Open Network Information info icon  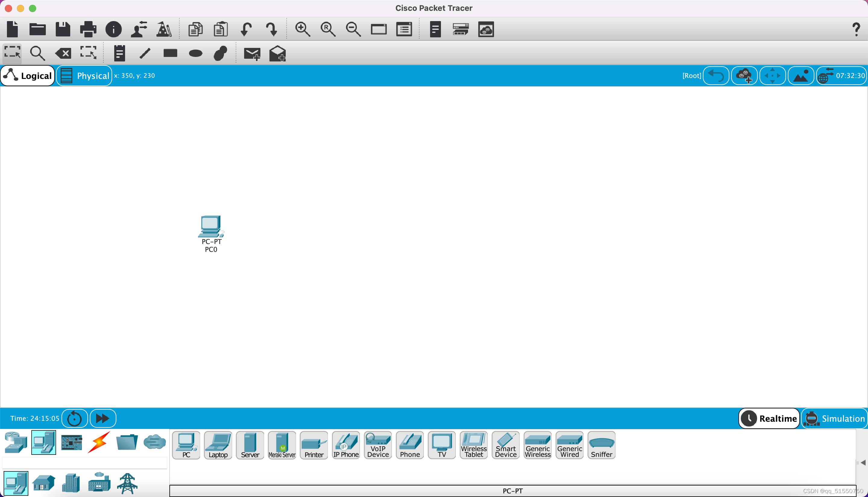click(x=113, y=29)
